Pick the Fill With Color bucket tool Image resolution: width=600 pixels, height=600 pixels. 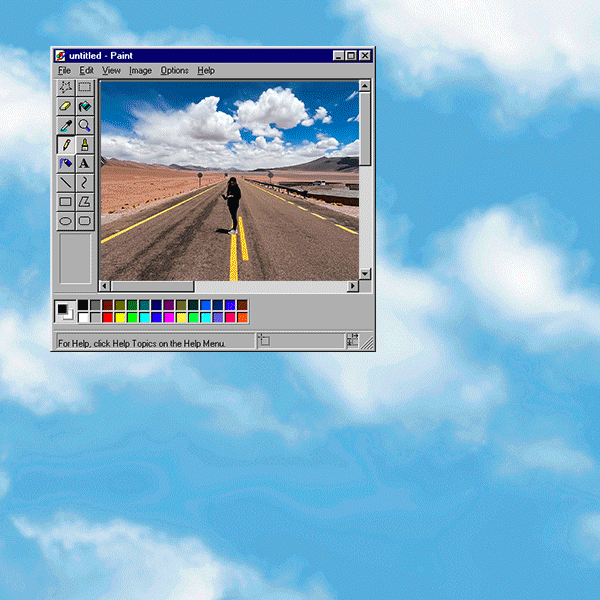pyautogui.click(x=85, y=106)
